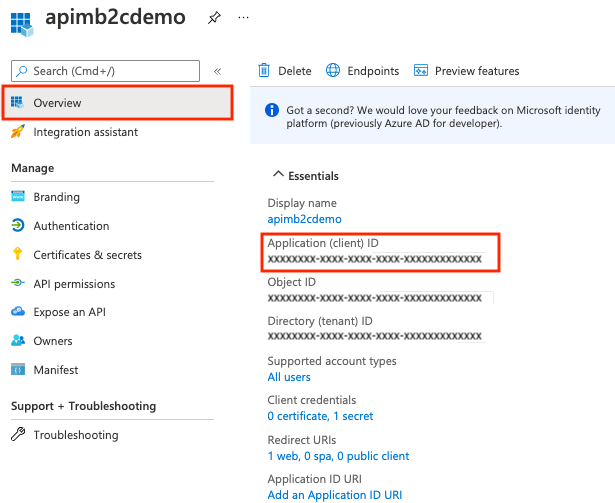This screenshot has height=503, width=615.
Task: Open Certificates & secrets key icon
Action: click(18, 254)
